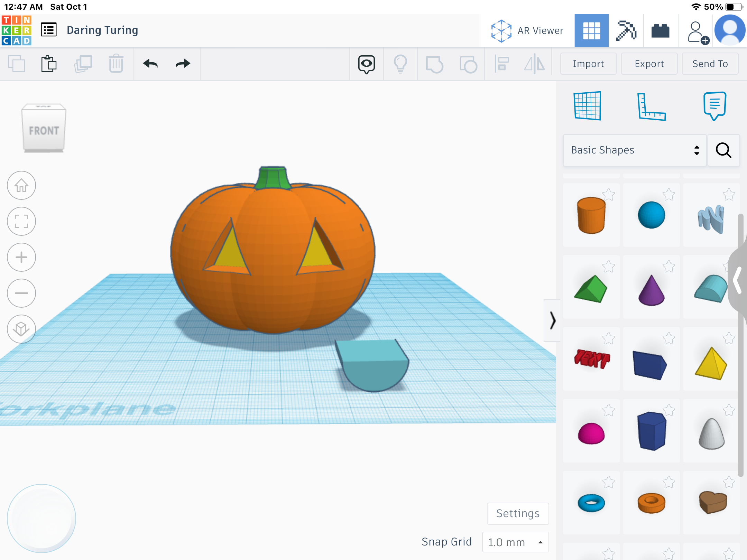Click the undo arrow
Screen dimensions: 747x560
(150, 64)
